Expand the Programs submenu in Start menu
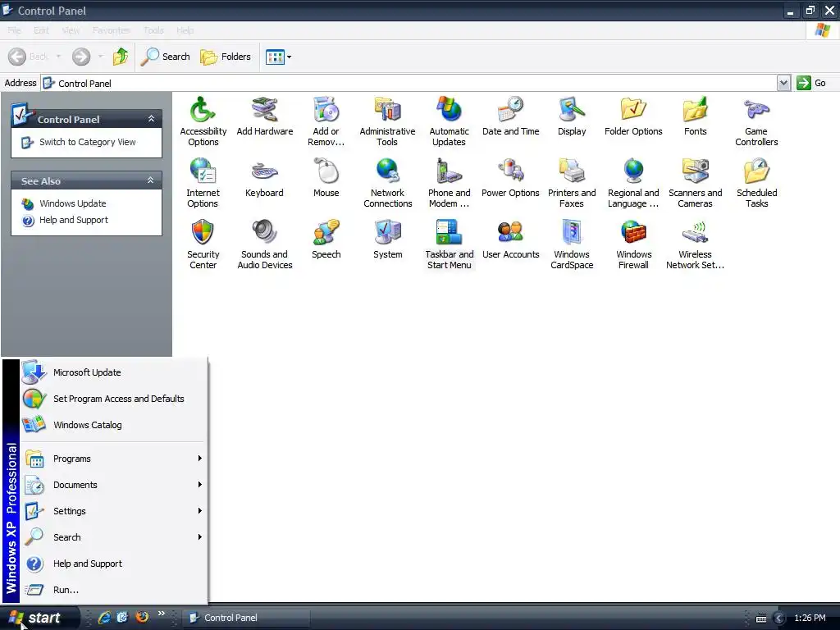This screenshot has height=630, width=840. (113, 459)
